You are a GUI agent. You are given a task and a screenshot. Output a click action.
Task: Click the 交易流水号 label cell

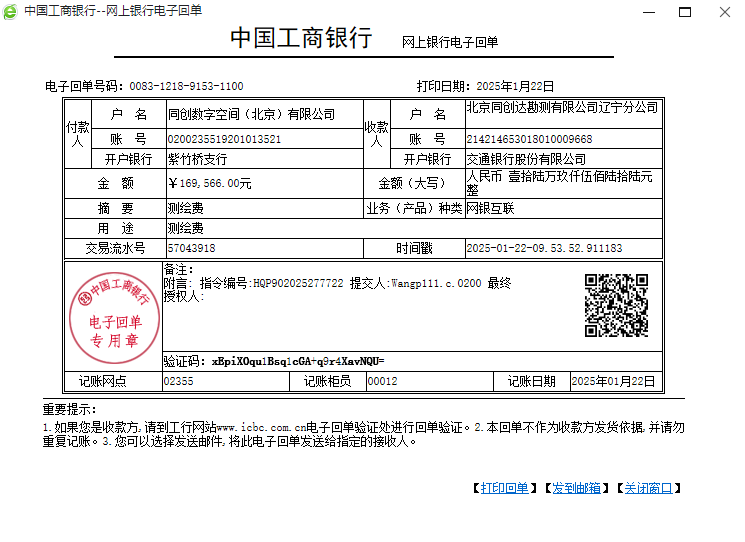click(115, 248)
